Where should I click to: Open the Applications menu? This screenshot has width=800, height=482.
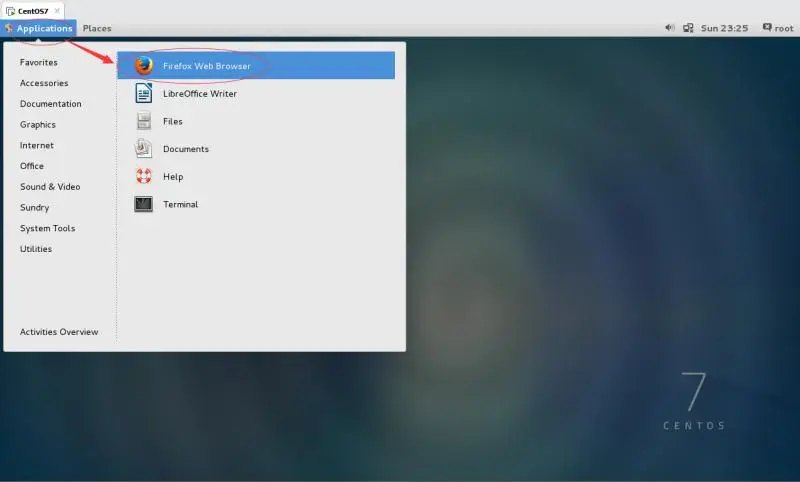(x=39, y=28)
